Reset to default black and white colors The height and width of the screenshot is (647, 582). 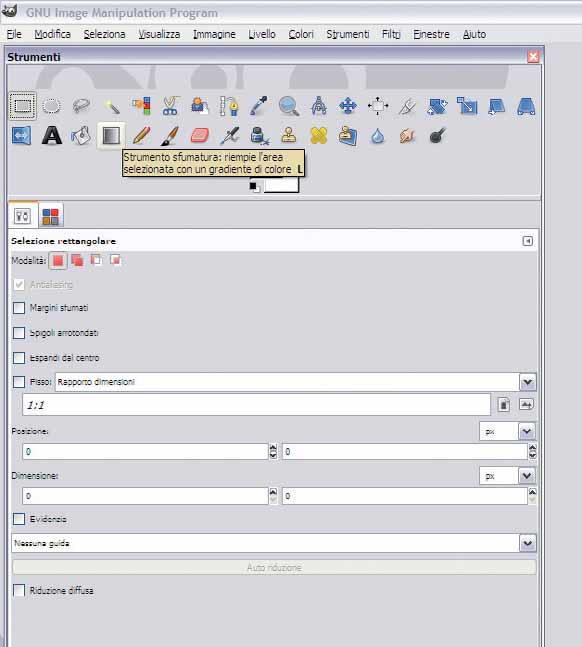(254, 187)
